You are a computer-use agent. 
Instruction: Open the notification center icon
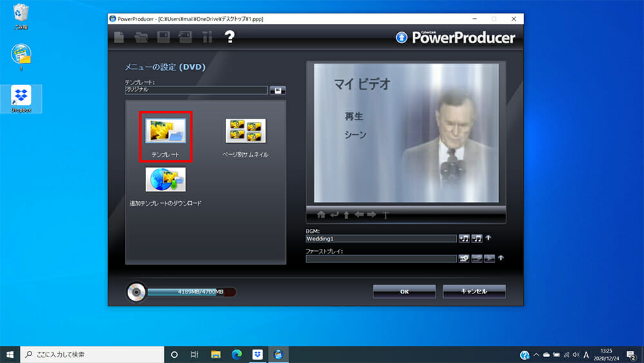coord(632,355)
